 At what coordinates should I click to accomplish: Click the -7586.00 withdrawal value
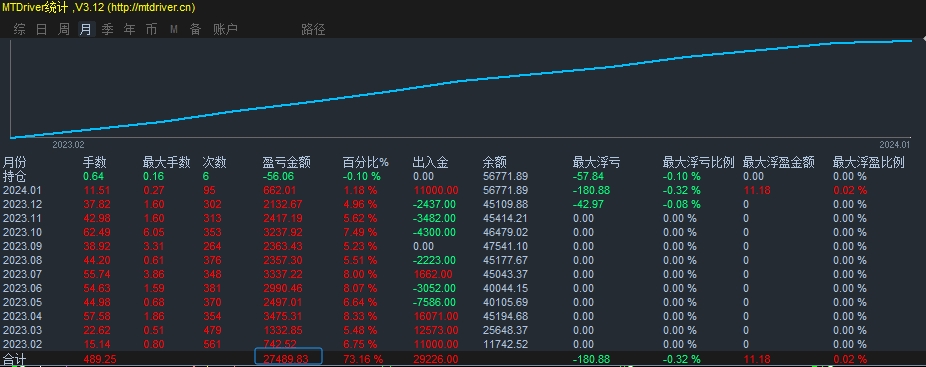coord(434,302)
